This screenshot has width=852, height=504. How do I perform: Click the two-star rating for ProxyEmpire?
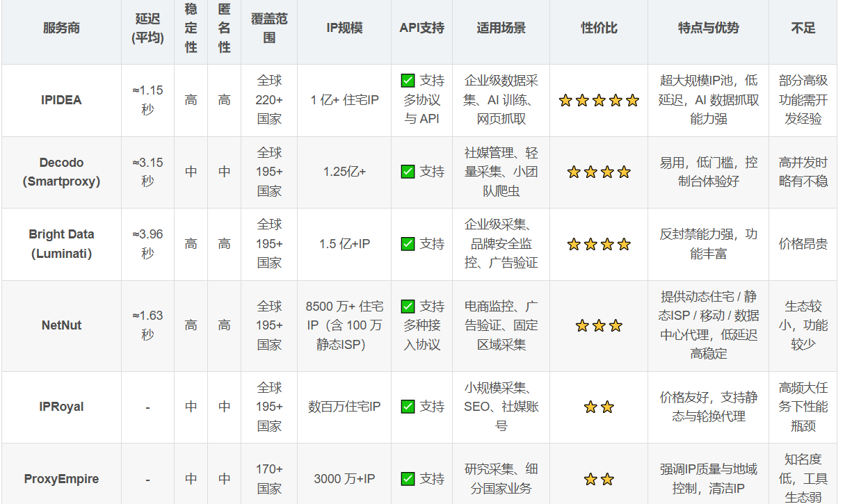[x=598, y=480]
